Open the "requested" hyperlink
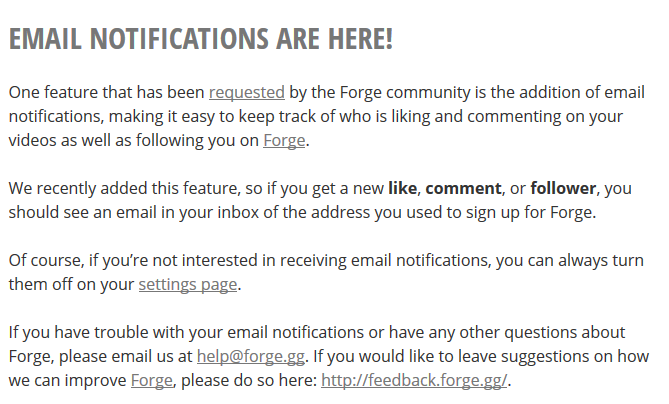 (x=247, y=92)
